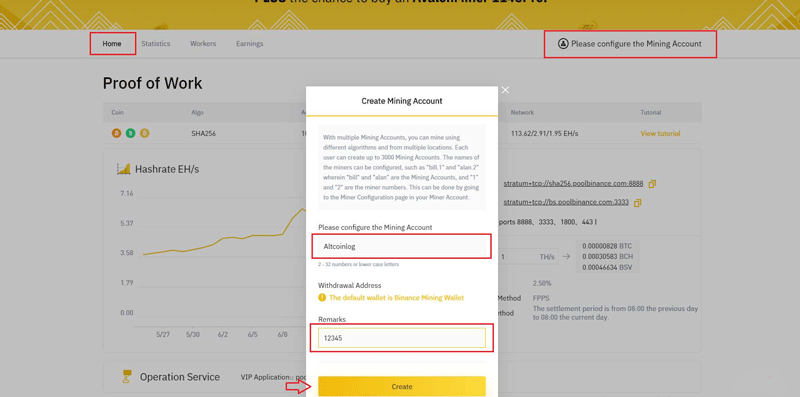This screenshot has height=397, width=800.
Task: Go to the Earnings tab
Action: pyautogui.click(x=249, y=44)
